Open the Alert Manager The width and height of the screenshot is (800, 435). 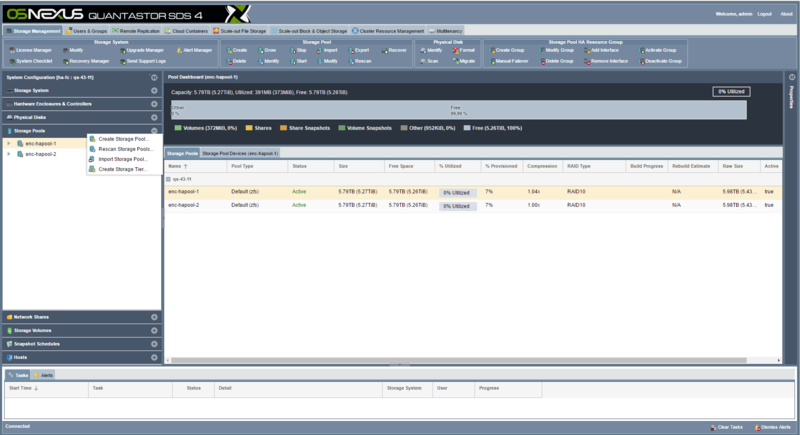coord(194,50)
